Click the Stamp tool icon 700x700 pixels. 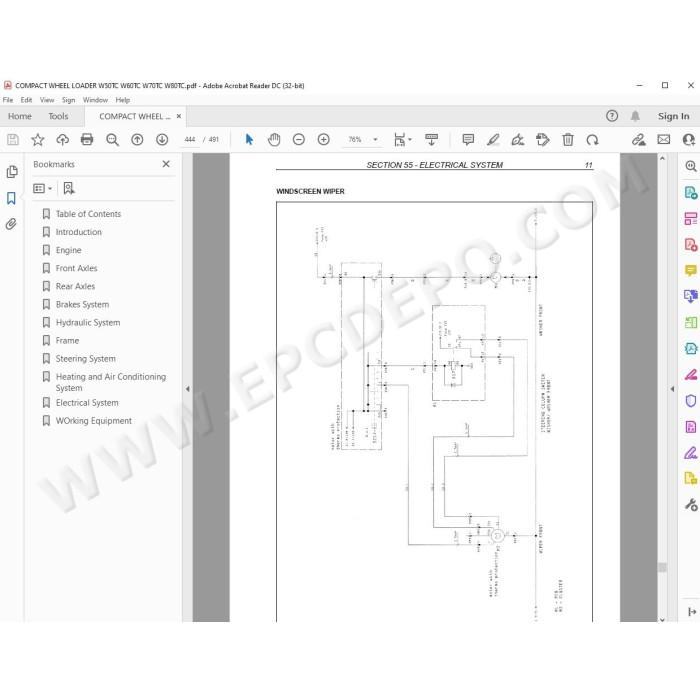click(x=542, y=140)
